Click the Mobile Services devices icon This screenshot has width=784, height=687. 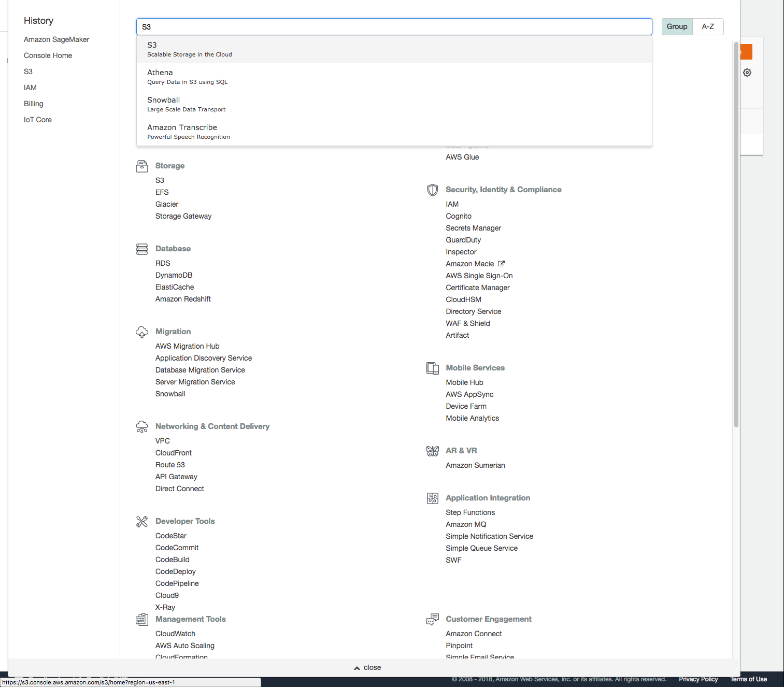click(x=433, y=368)
